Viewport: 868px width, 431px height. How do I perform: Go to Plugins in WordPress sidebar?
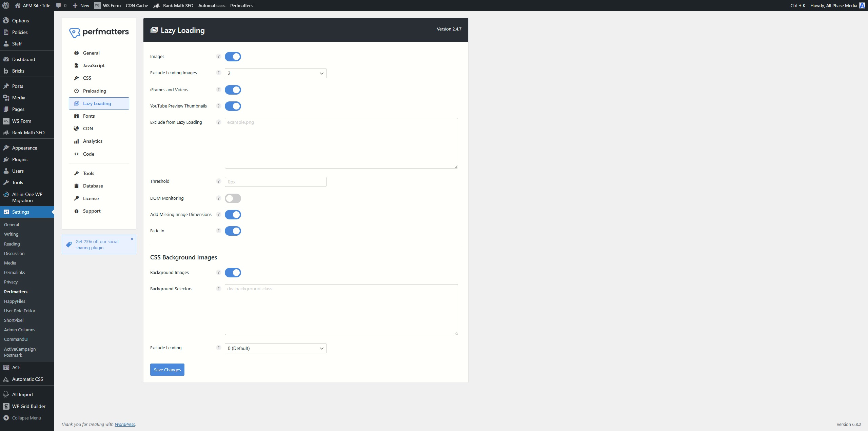(20, 159)
